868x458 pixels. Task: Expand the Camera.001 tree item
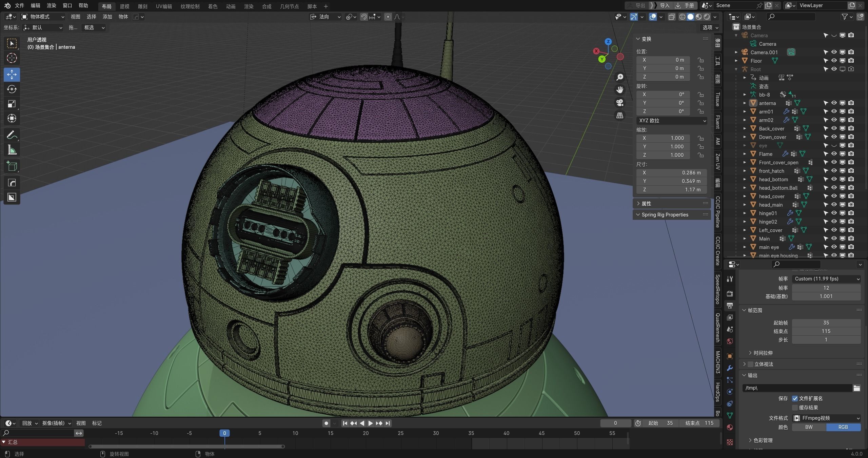pyautogui.click(x=736, y=52)
